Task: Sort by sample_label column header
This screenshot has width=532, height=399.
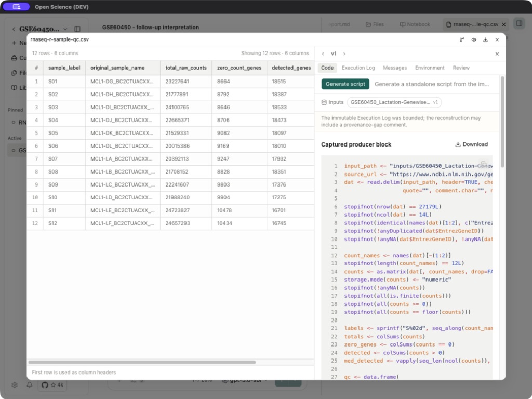Action: tap(64, 68)
